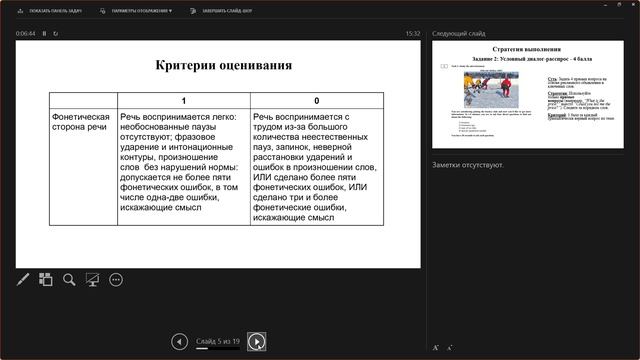Go to the previous slide arrow
The width and height of the screenshot is (640, 360).
[180, 342]
